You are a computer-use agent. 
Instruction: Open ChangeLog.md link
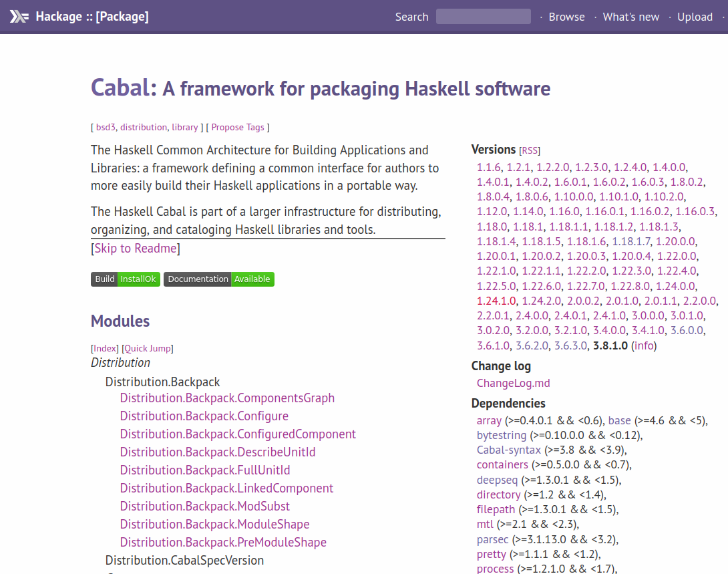[513, 383]
